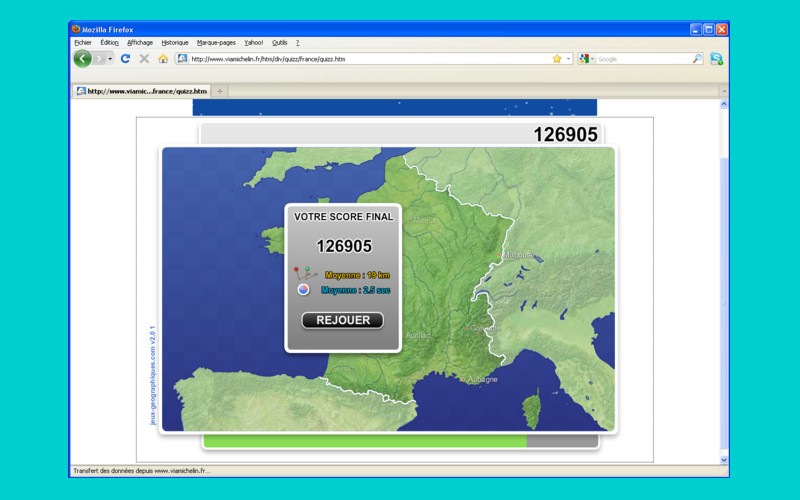Viewport: 800px width, 500px height.
Task: Open the Fichier menu
Action: tap(82, 43)
